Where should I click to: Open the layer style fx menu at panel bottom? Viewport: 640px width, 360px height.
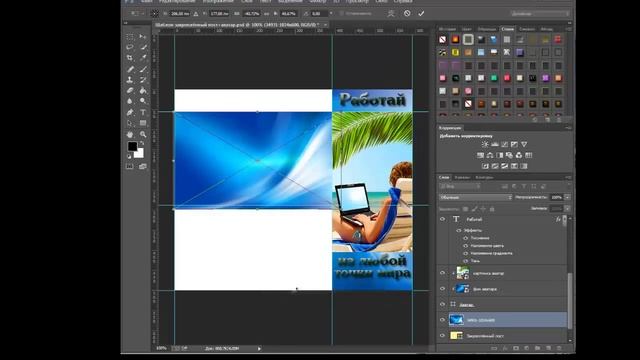[505, 349]
